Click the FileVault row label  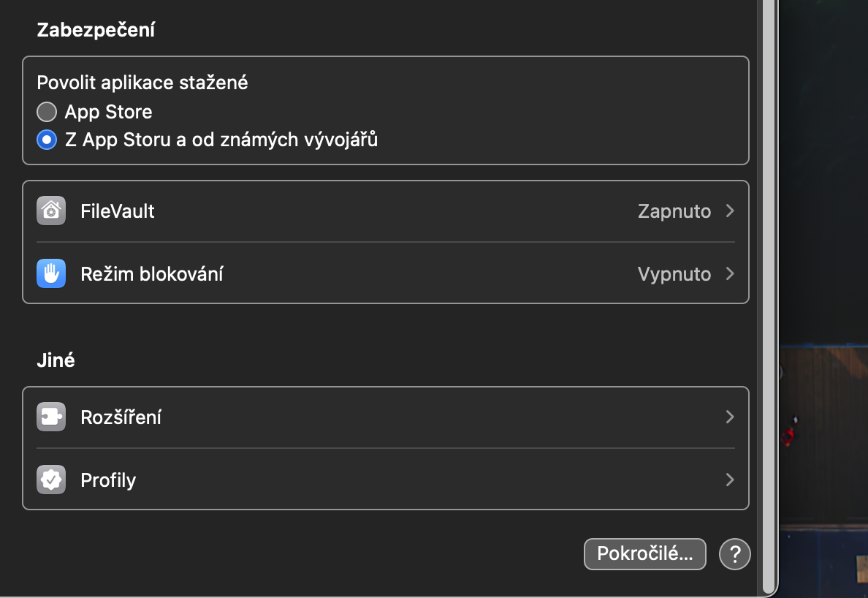pyautogui.click(x=118, y=211)
